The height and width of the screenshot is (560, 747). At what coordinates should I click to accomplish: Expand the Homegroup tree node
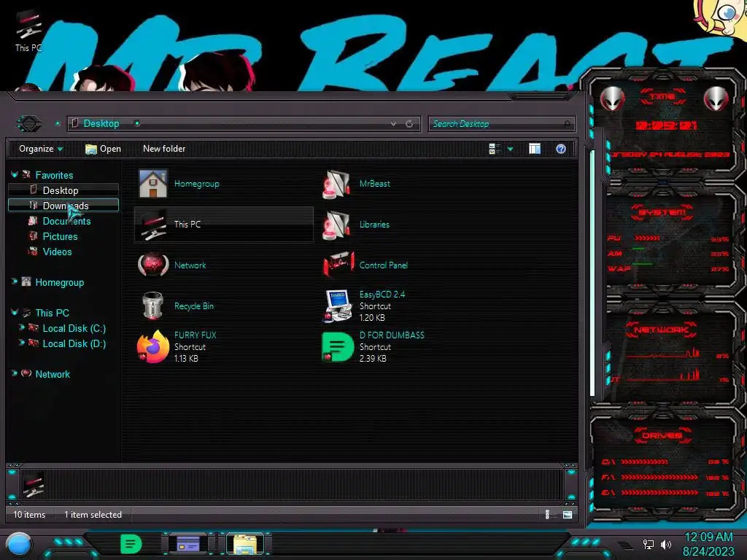point(15,281)
